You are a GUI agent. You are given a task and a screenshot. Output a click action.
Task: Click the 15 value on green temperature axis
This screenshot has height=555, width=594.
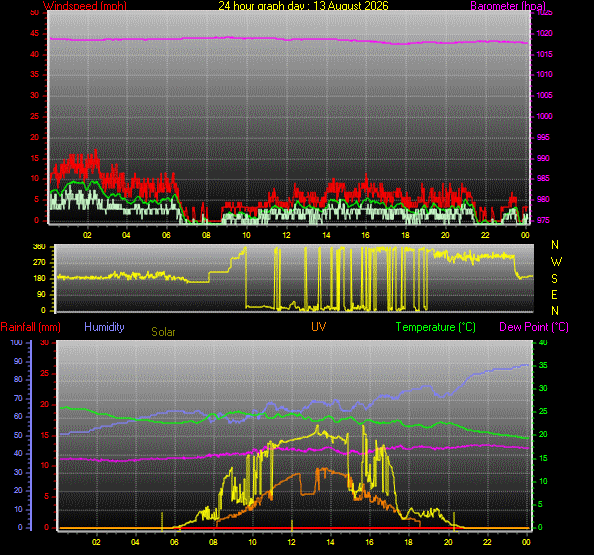pyautogui.click(x=543, y=458)
